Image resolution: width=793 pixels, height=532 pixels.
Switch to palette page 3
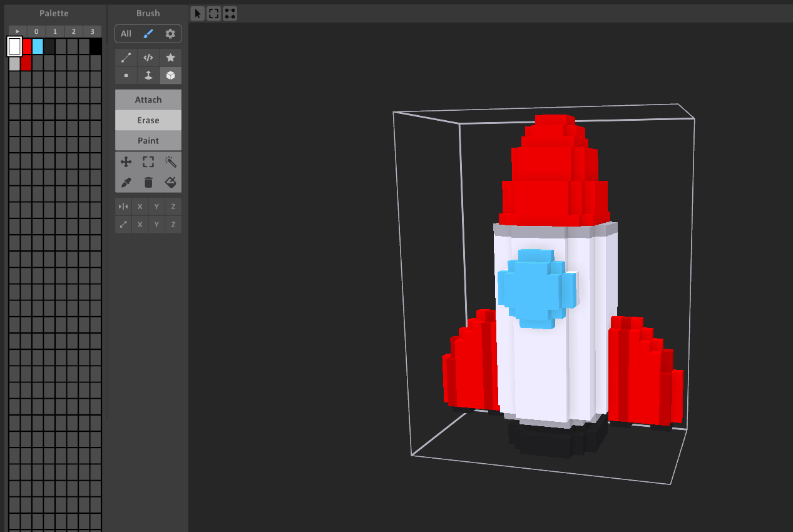[92, 31]
